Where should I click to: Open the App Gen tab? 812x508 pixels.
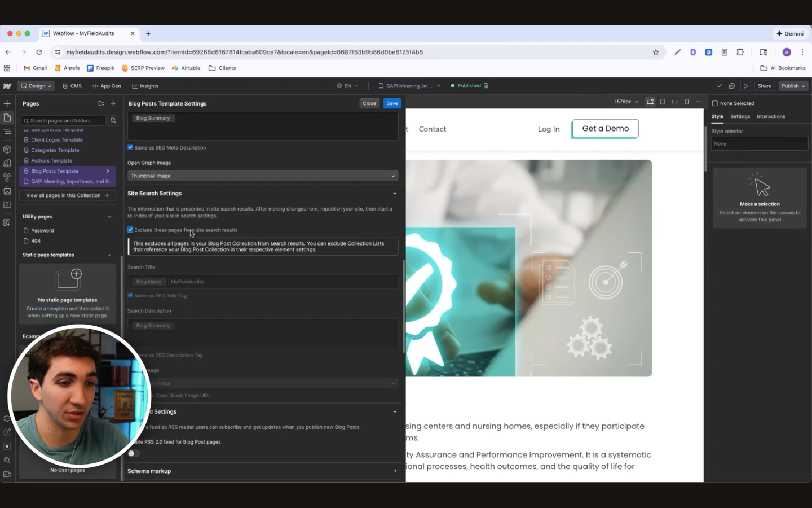click(x=107, y=86)
